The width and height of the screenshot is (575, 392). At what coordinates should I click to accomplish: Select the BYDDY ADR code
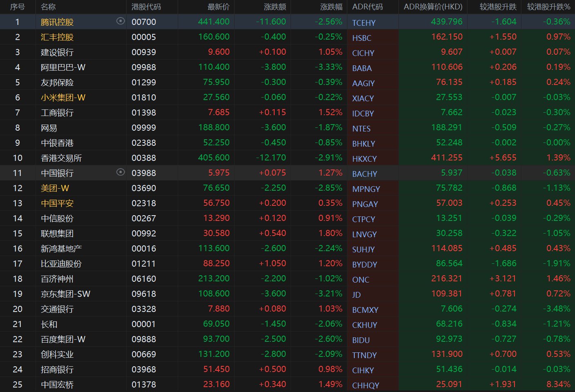click(365, 265)
